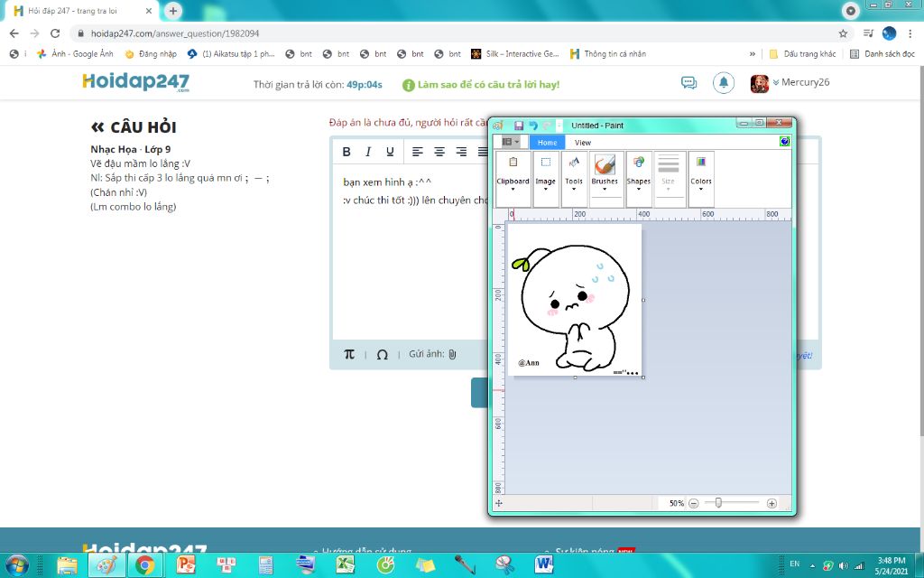Adjust the Paint zoom slider

coord(719,503)
